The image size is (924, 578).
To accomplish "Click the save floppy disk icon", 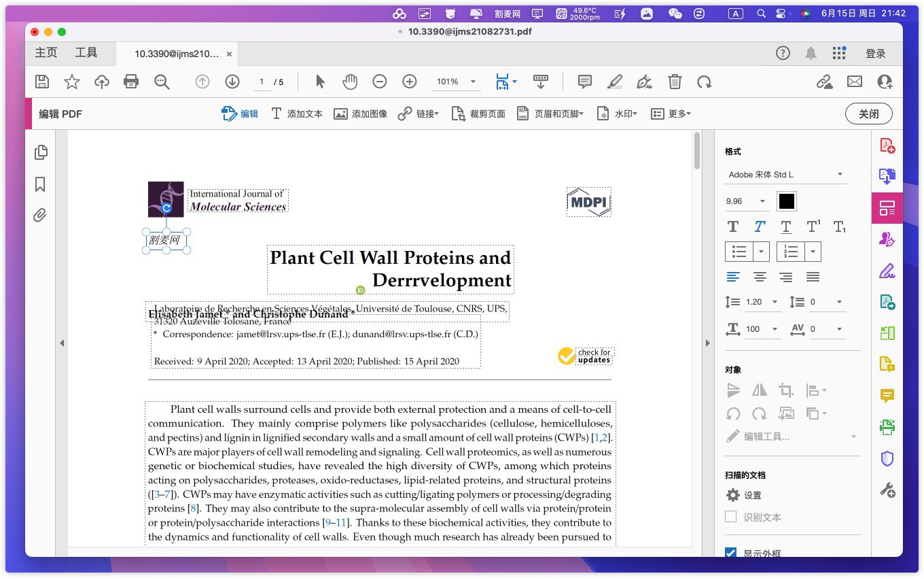I will tap(42, 82).
